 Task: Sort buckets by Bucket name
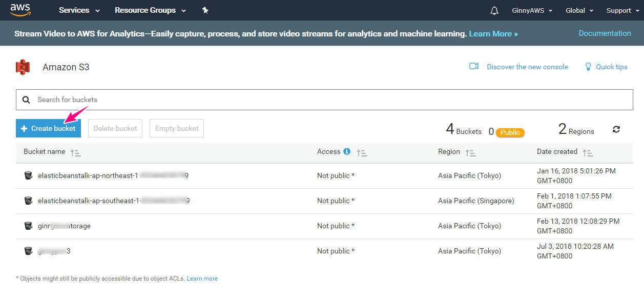pos(75,152)
